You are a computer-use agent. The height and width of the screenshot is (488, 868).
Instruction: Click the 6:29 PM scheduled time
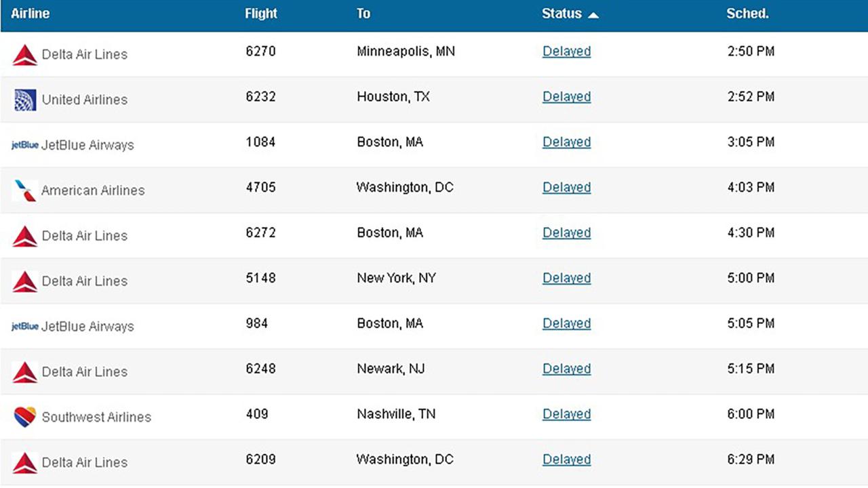(751, 460)
